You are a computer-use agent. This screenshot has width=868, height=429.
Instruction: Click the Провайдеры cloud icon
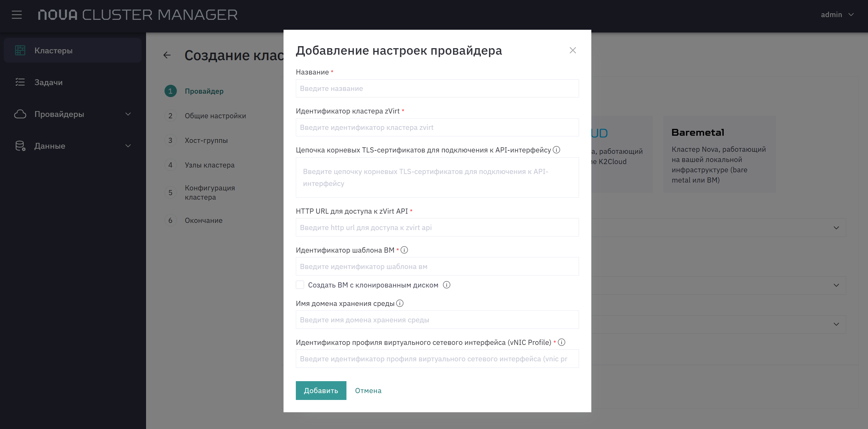(20, 114)
